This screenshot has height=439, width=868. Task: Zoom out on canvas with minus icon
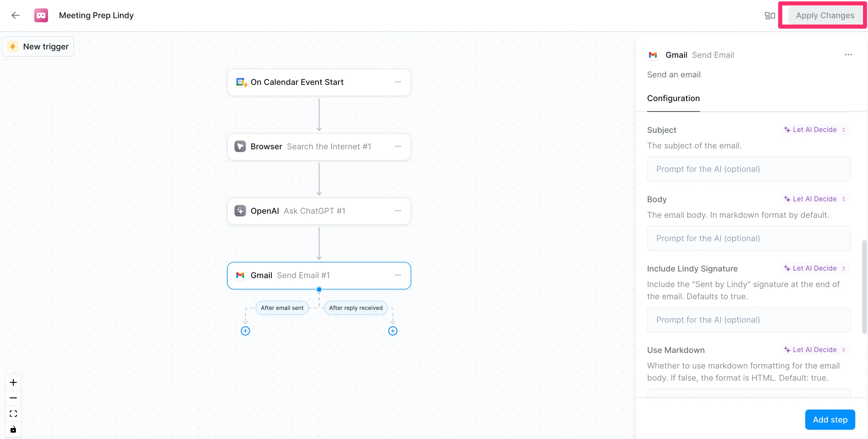click(13, 398)
